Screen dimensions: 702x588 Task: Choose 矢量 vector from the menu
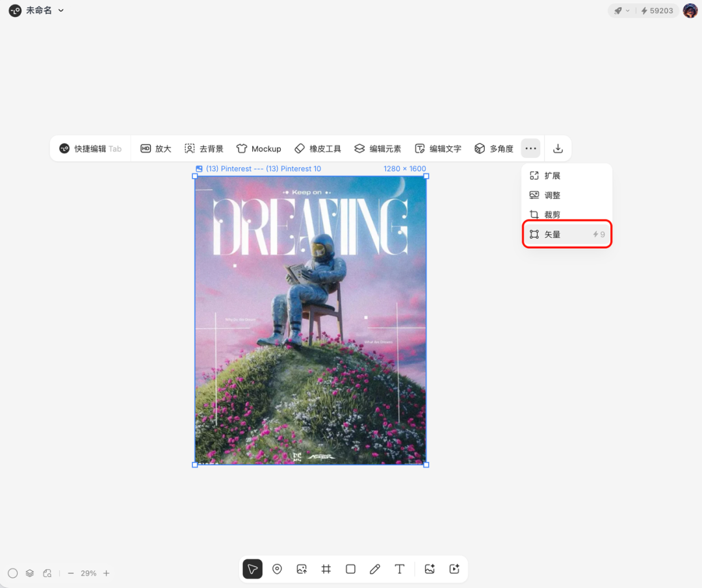click(567, 234)
